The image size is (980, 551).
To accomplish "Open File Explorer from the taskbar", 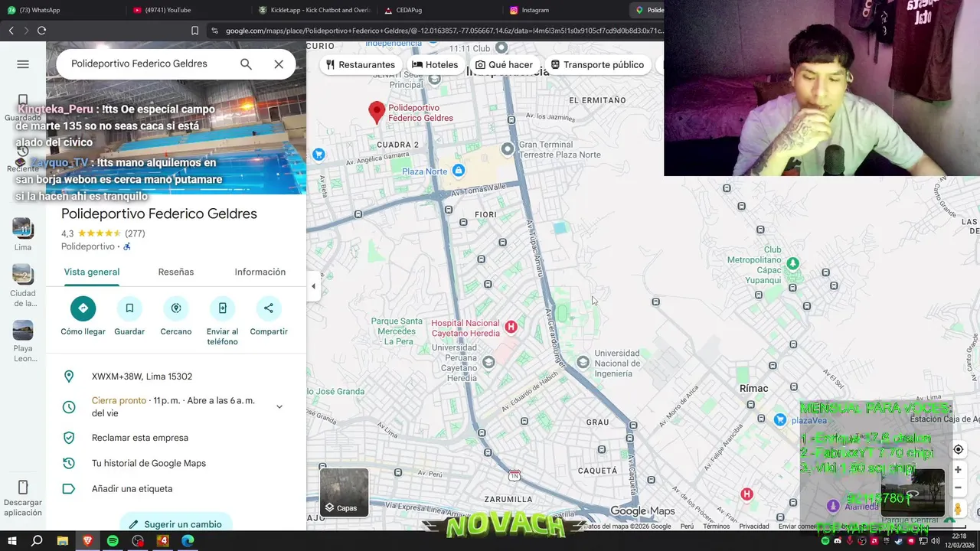I will [62, 541].
